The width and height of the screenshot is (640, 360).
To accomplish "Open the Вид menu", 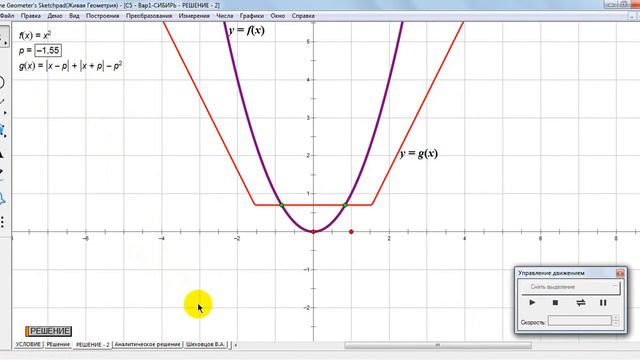I will [74, 16].
